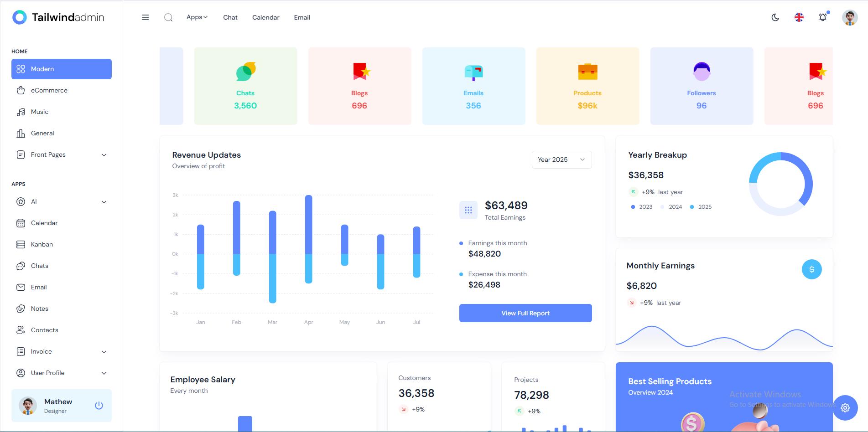Image resolution: width=868 pixels, height=432 pixels.
Task: Open the floating settings gear button
Action: [845, 408]
